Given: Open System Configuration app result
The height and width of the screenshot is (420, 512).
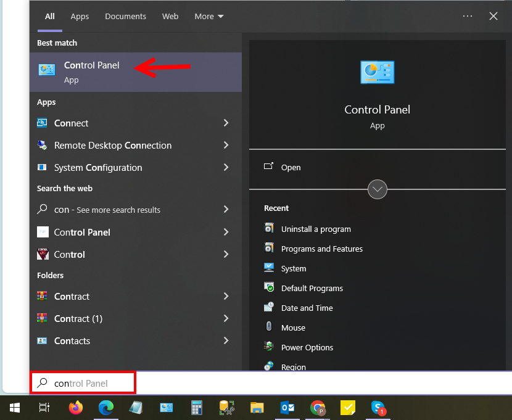Looking at the screenshot, I should 136,167.
